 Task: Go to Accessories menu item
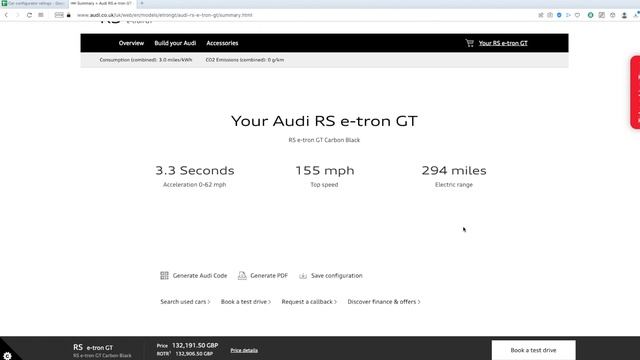click(222, 43)
